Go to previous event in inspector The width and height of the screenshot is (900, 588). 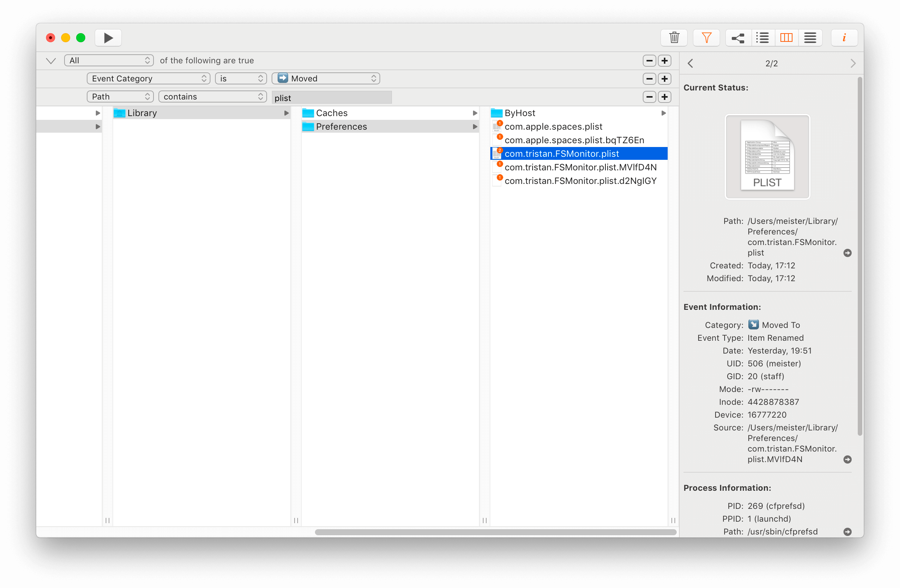tap(691, 63)
